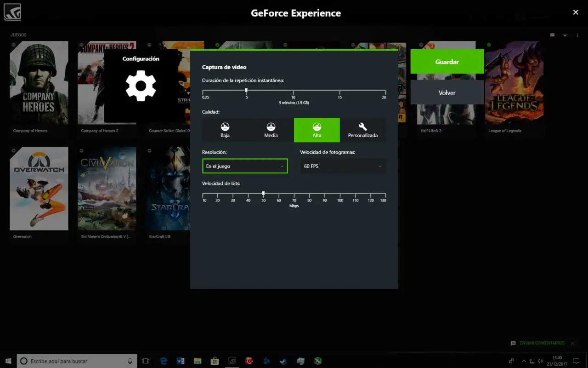This screenshot has width=588, height=368.
Task: Choose the Personalizada quality option
Action: click(362, 130)
